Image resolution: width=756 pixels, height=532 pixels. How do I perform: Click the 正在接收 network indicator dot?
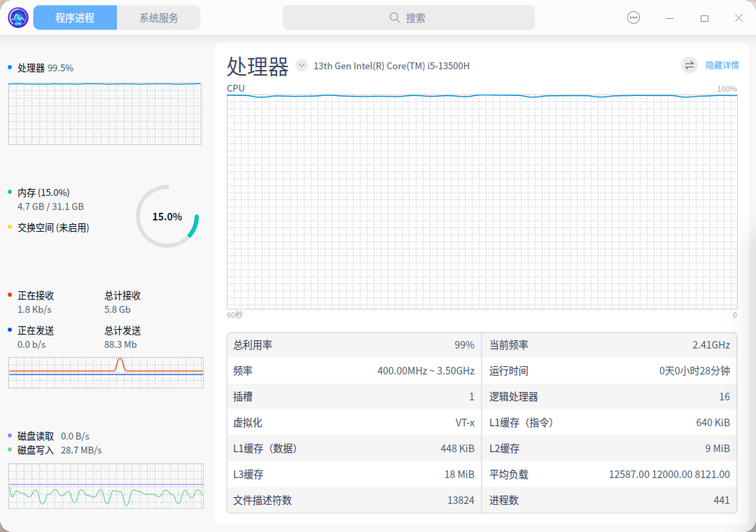point(9,295)
